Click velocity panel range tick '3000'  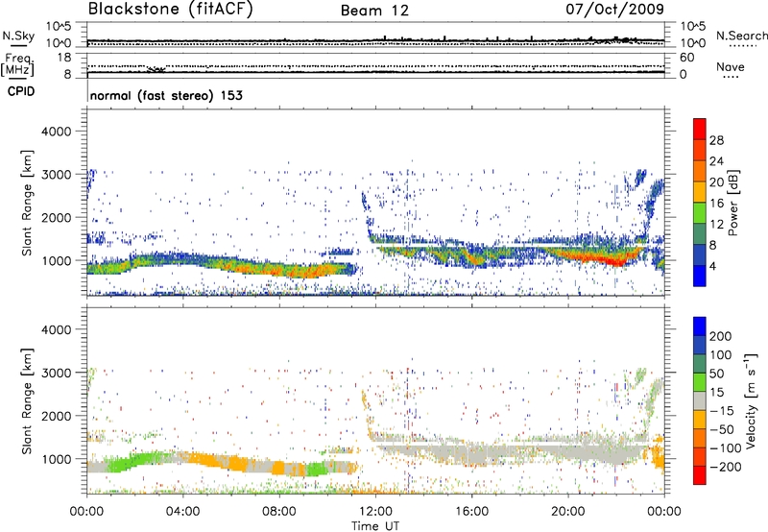[x=57, y=373]
